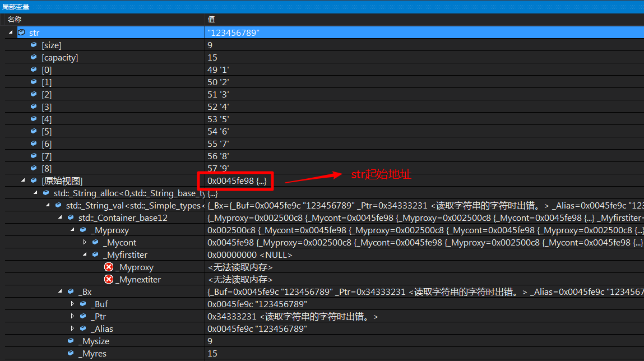Click the member icon beside [capacity]
This screenshot has width=644, height=361.
(x=33, y=57)
